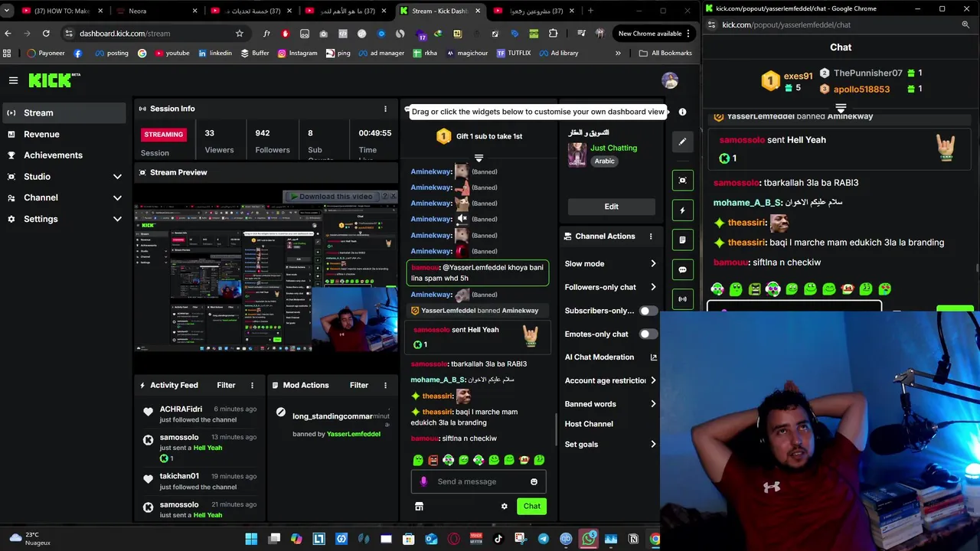980x551 pixels.
Task: Open Banned words settings
Action: (610, 404)
